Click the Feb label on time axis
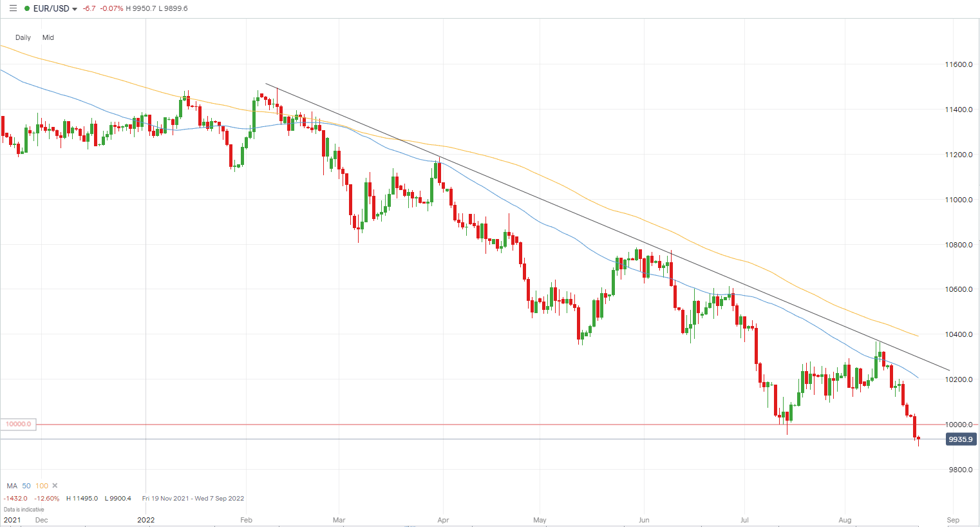Image resolution: width=980 pixels, height=527 pixels. point(246,520)
